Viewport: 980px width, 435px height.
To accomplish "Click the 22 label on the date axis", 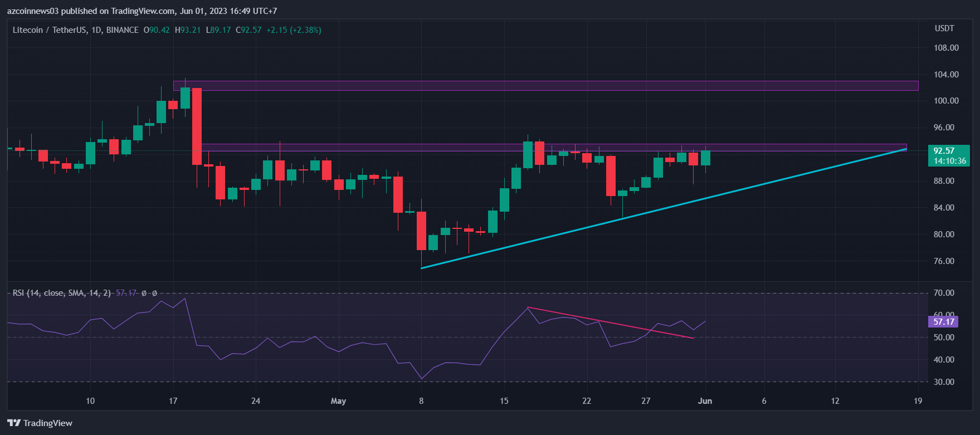I will pyautogui.click(x=586, y=401).
